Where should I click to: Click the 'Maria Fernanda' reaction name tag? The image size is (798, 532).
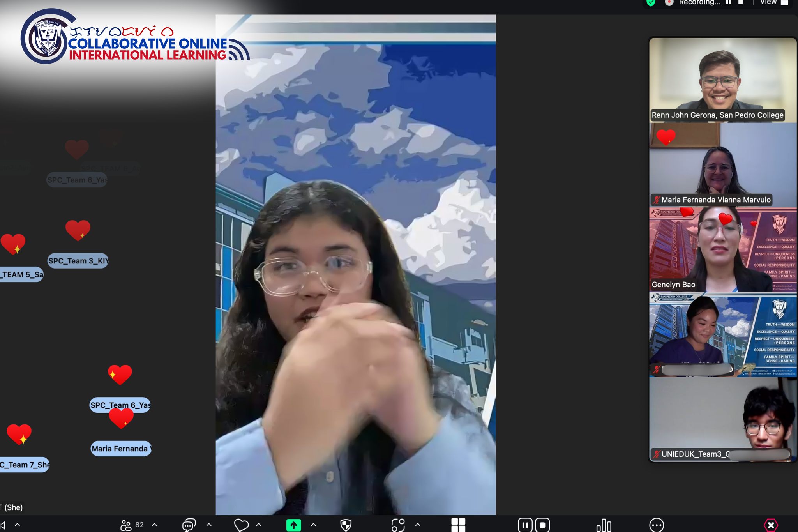pyautogui.click(x=121, y=449)
